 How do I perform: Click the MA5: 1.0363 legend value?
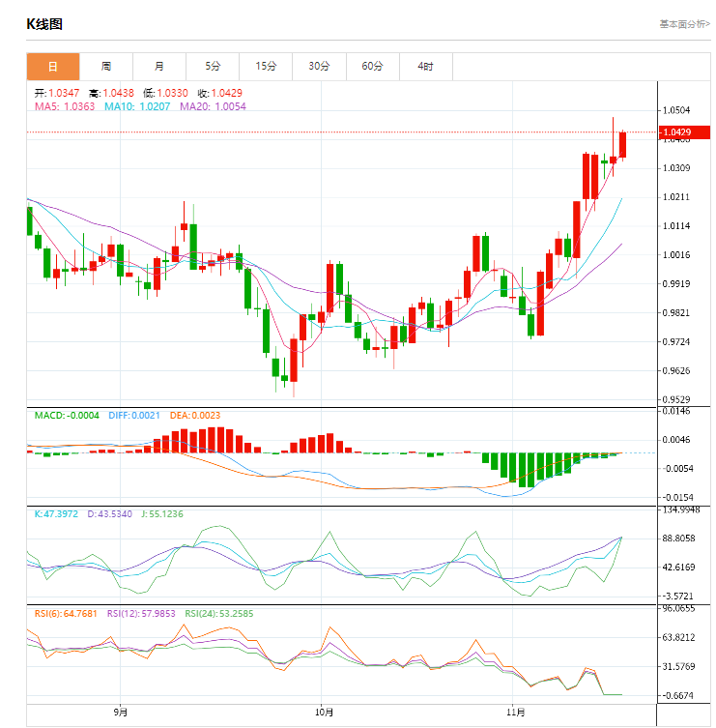pos(65,106)
